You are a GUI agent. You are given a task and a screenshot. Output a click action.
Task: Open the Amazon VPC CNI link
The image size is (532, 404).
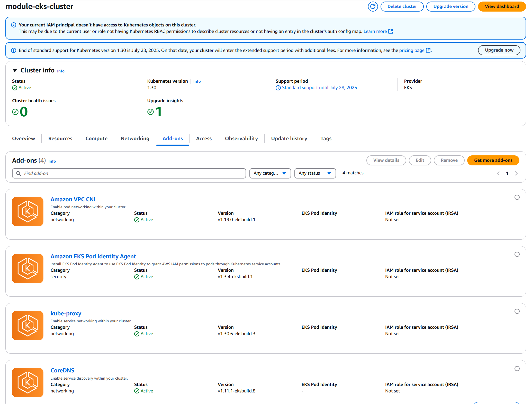pos(73,200)
